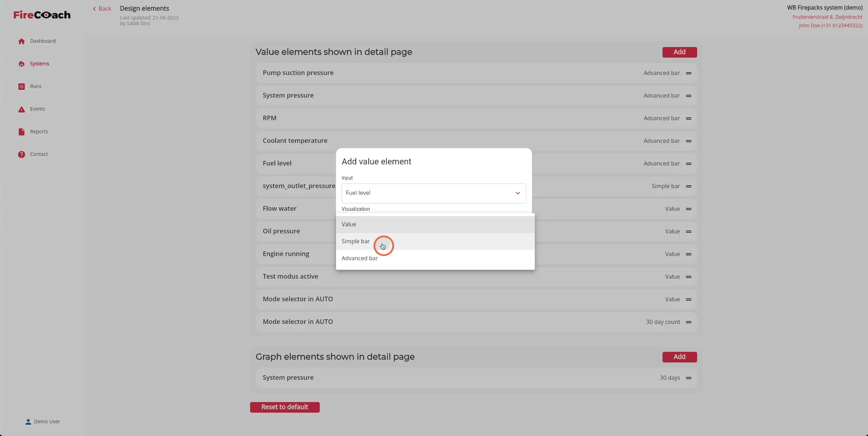Open Contact page in sidebar
The image size is (868, 436).
[39, 154]
